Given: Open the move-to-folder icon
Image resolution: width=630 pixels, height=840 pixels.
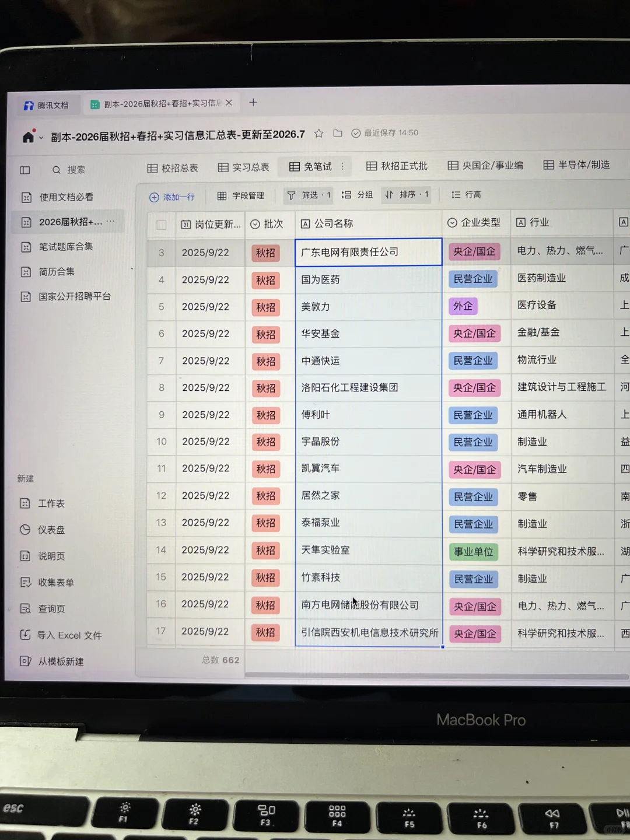Looking at the screenshot, I should 338,133.
